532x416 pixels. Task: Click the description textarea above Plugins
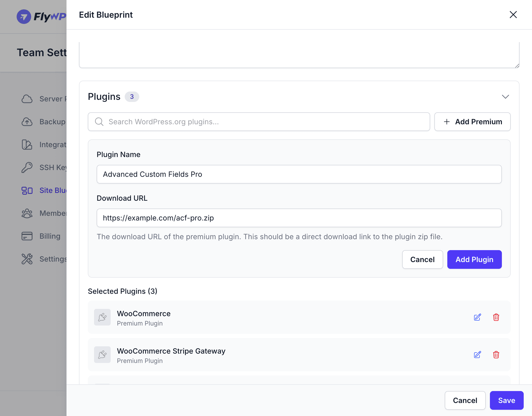click(x=299, y=55)
